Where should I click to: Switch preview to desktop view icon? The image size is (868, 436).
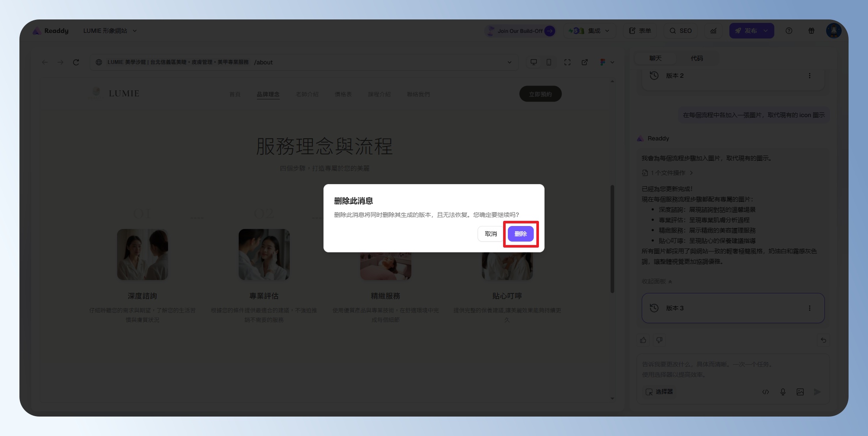click(534, 62)
